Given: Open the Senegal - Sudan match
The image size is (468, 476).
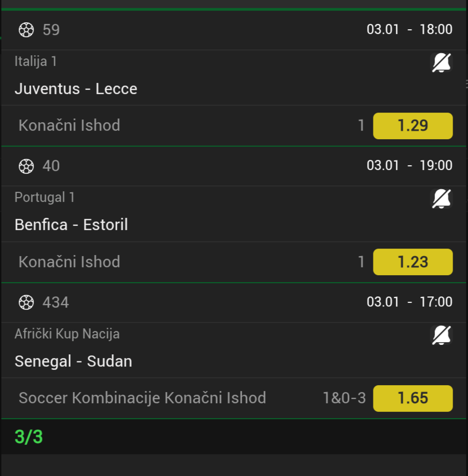Looking at the screenshot, I should (73, 361).
